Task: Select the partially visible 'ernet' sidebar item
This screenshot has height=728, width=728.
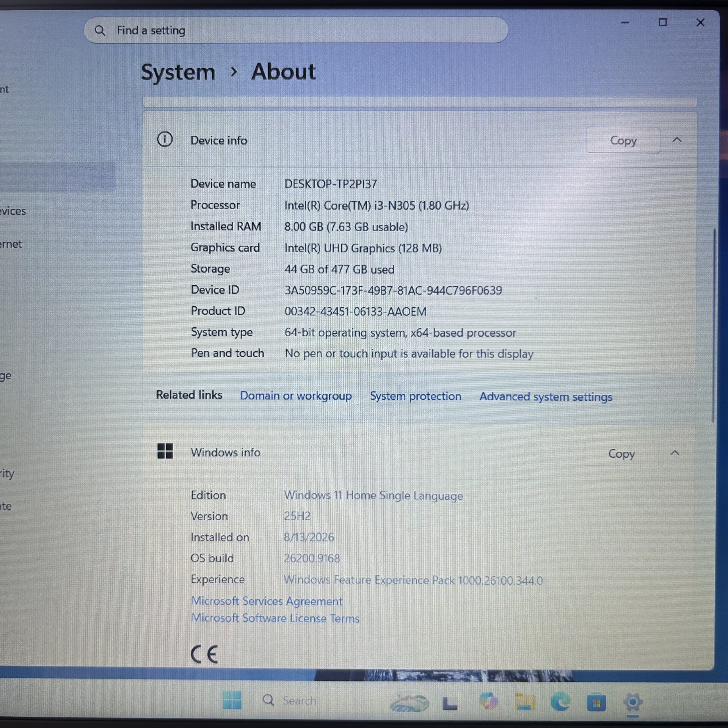Action: tap(11, 244)
